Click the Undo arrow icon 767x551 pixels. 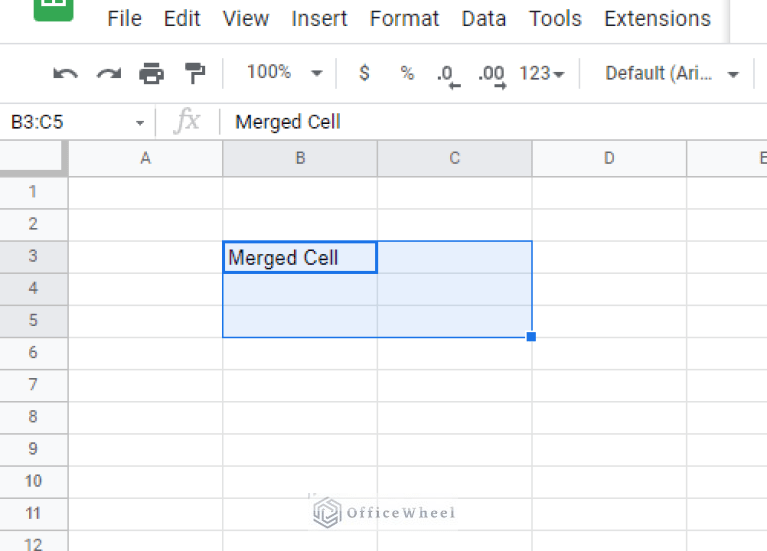[x=65, y=73]
